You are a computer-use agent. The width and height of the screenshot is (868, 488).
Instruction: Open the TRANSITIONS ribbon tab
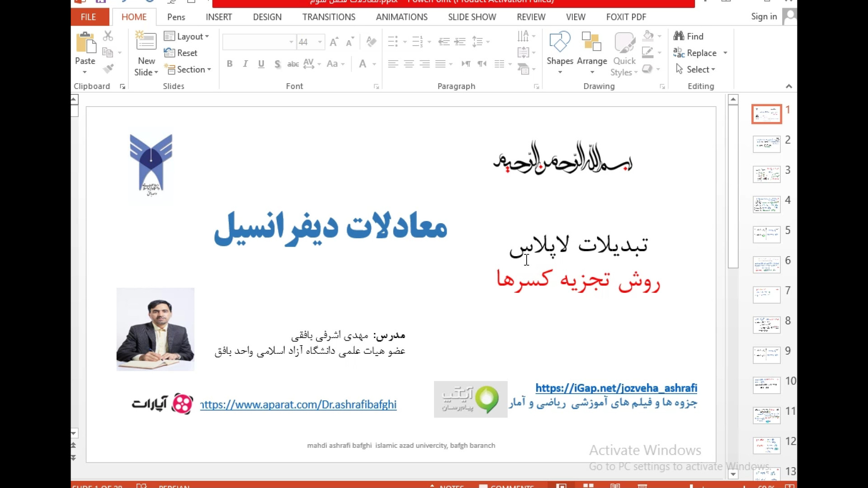(329, 17)
